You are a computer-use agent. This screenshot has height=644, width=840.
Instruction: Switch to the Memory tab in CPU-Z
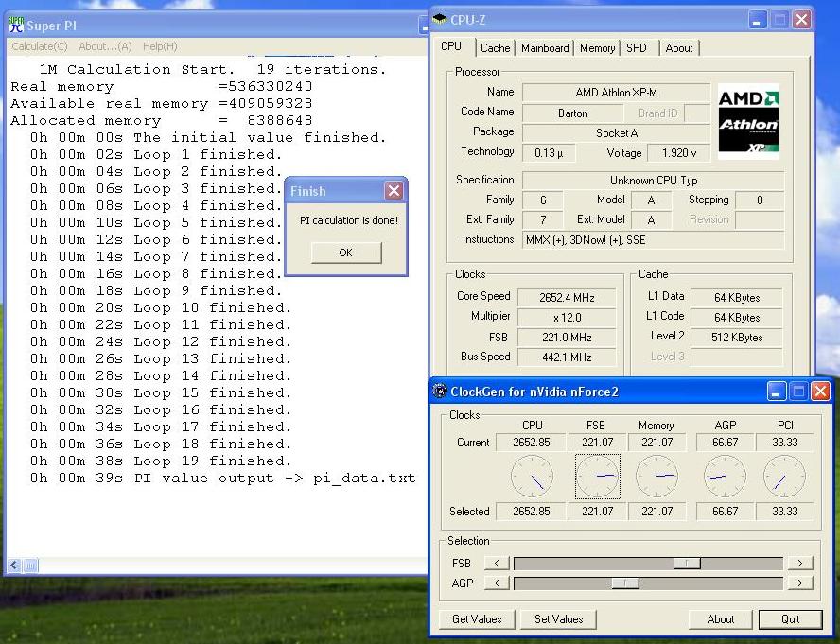[597, 47]
